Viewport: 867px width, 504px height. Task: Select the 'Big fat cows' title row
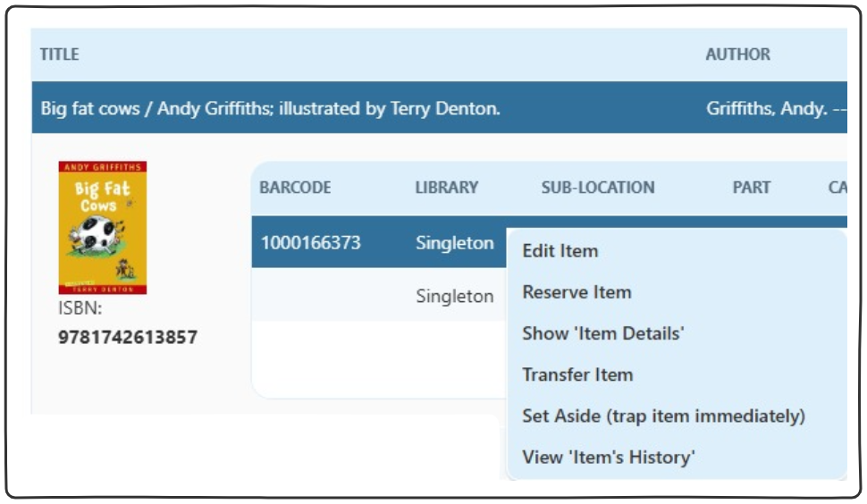click(x=270, y=109)
